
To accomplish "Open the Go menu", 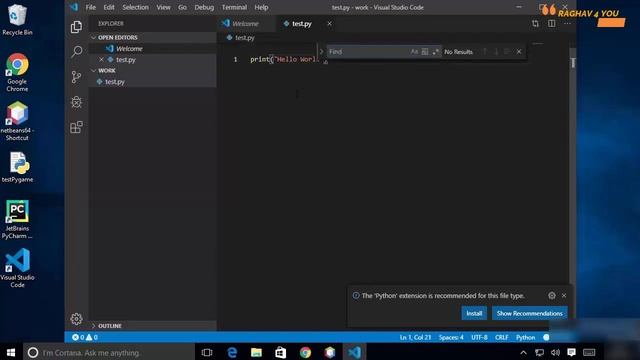I will [182, 7].
